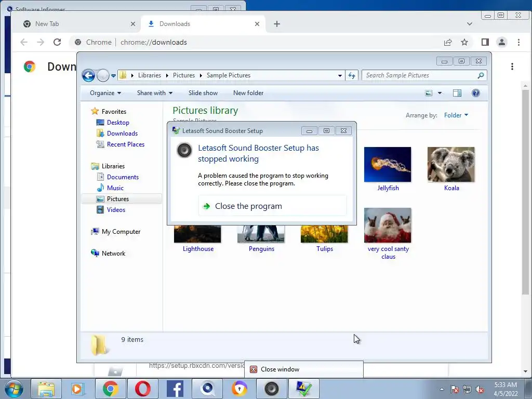Close the Downloads tab in Chrome
The width and height of the screenshot is (532, 399).
257,24
